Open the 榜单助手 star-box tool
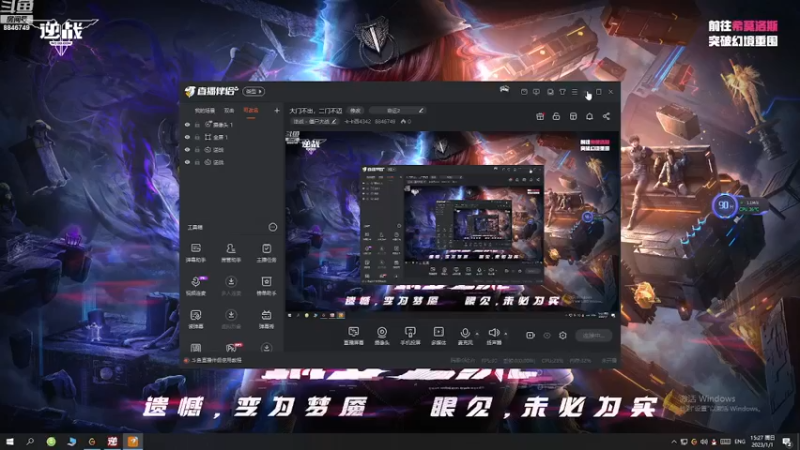This screenshot has height=450, width=800. coord(266,285)
